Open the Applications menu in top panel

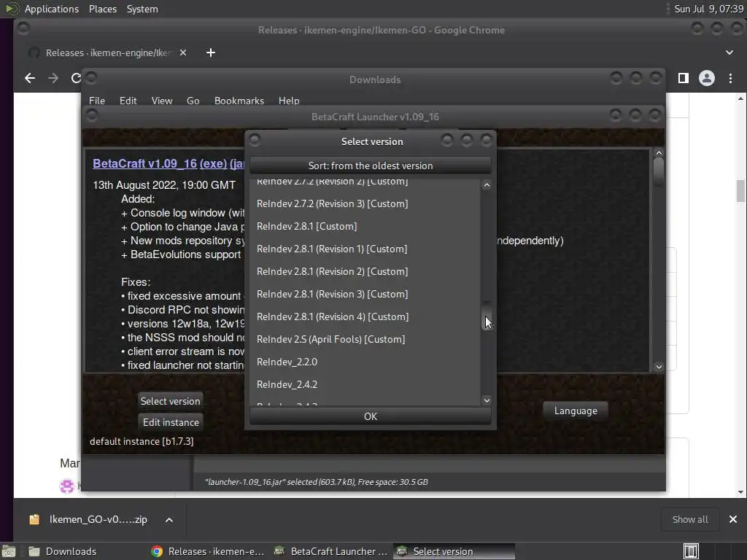point(52,9)
